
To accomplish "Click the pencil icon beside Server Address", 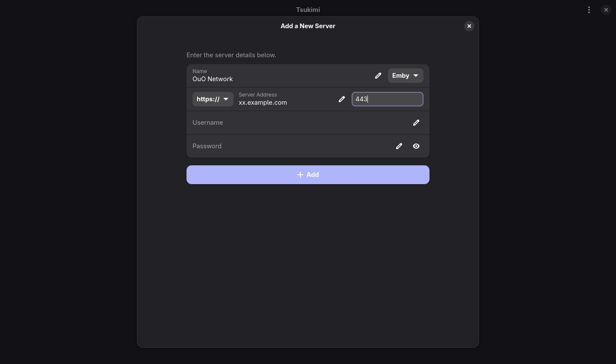I will pyautogui.click(x=342, y=99).
